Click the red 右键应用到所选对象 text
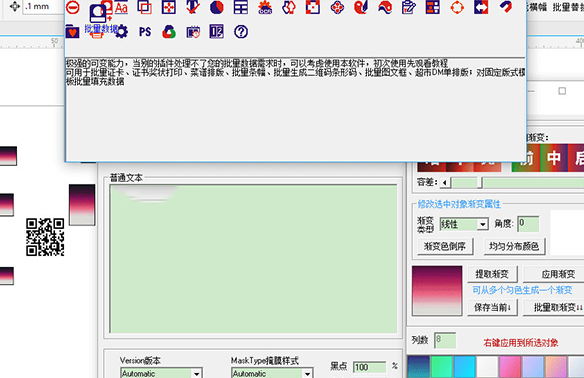The height and width of the screenshot is (378, 584). (x=521, y=343)
